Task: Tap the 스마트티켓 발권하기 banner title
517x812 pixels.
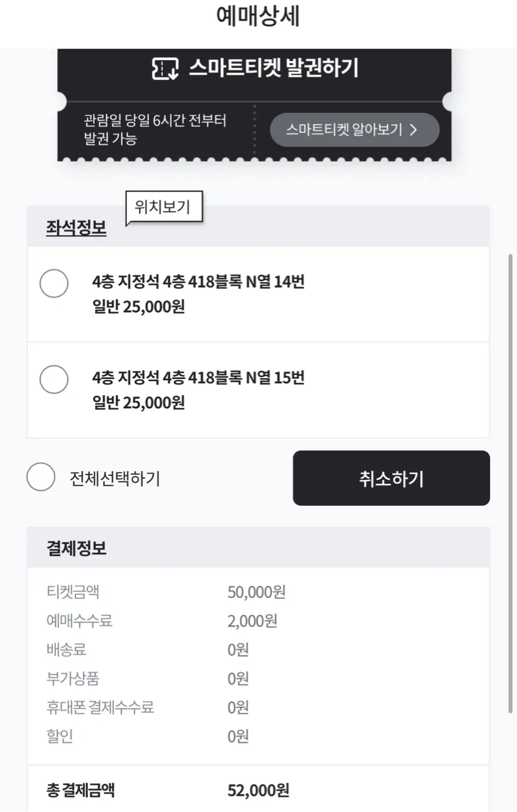Action: pos(273,68)
